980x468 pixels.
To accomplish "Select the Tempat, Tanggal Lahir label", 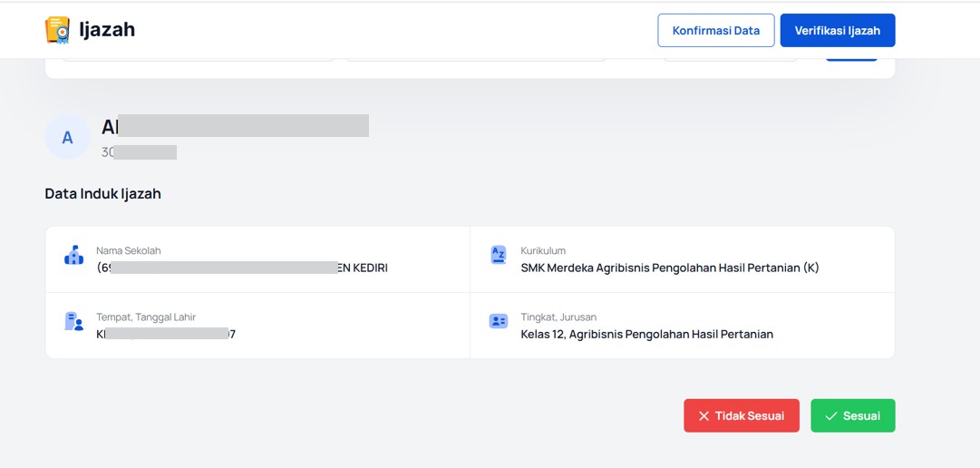I will 146,317.
